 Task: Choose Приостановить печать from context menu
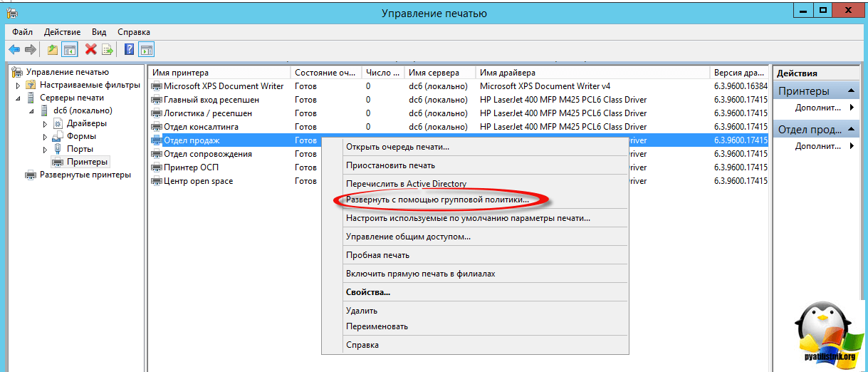[x=476, y=165]
